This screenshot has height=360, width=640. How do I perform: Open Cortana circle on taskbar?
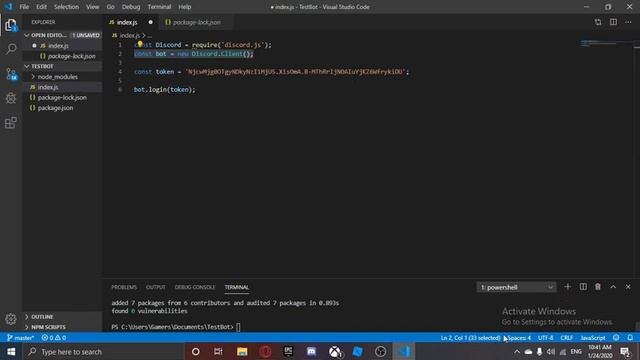(x=196, y=351)
